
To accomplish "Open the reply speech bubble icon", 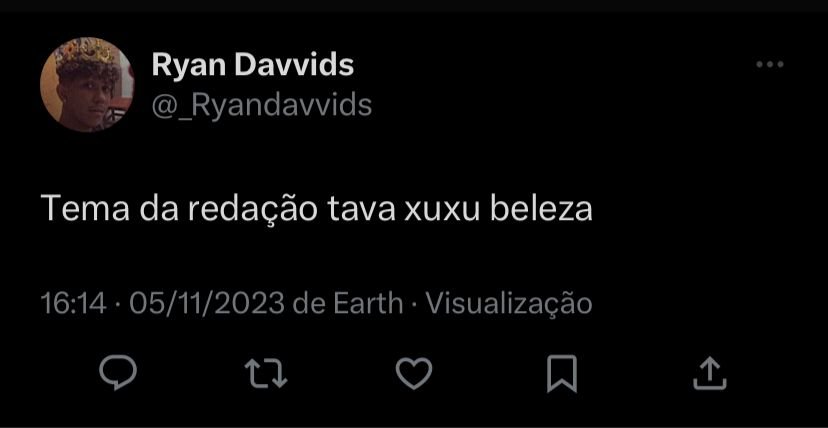I will click(x=118, y=373).
